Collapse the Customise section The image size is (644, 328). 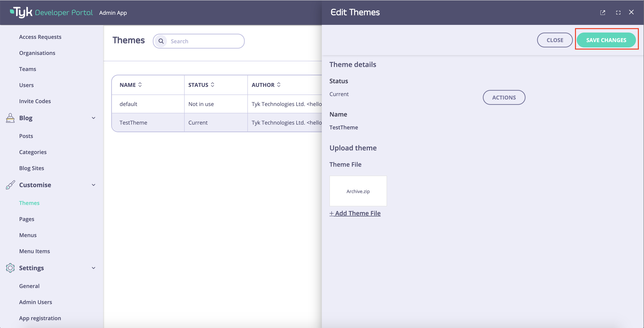point(94,185)
